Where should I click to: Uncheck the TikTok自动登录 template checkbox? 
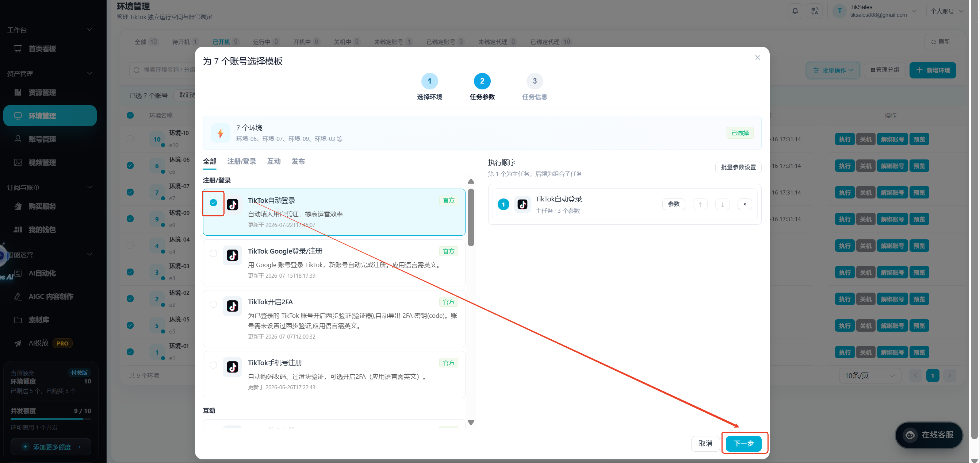click(x=214, y=202)
